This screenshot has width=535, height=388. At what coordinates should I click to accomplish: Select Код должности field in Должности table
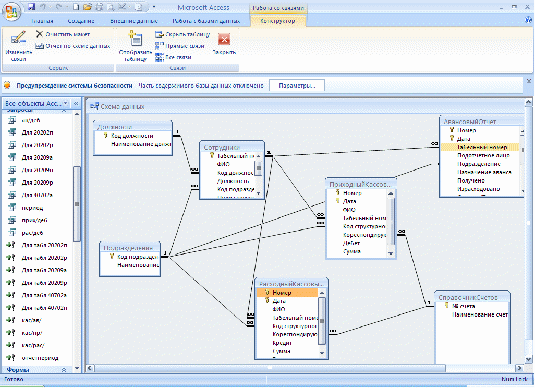132,136
